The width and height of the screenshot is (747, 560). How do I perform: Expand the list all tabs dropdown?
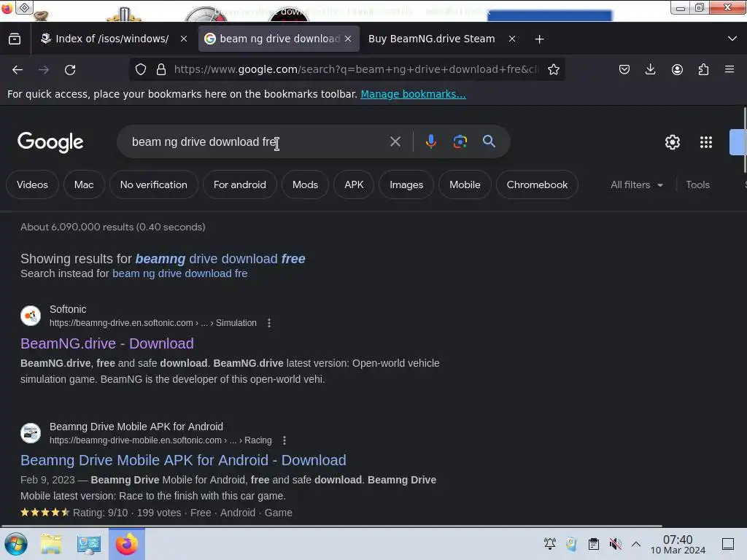(732, 39)
